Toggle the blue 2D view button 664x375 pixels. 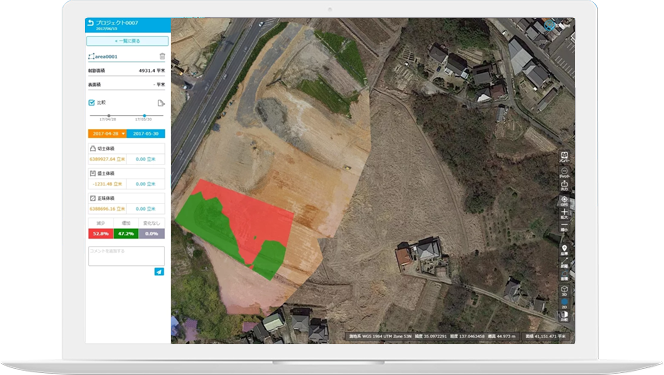pos(564,303)
